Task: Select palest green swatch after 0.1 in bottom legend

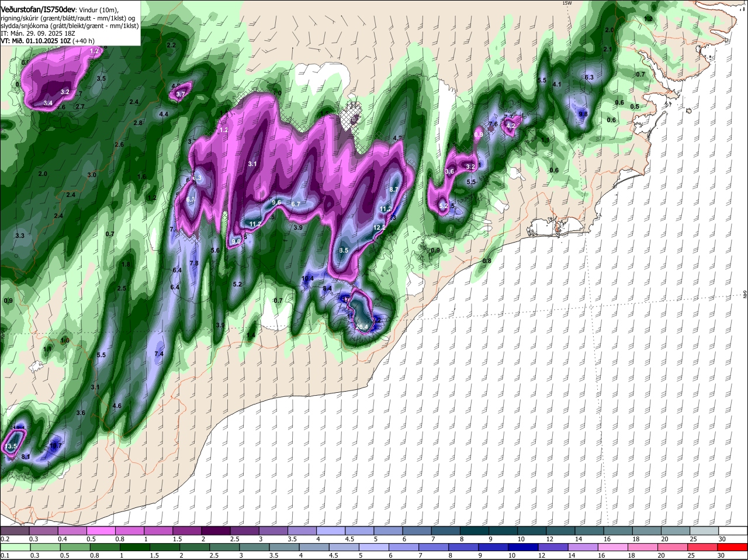Action: (15, 547)
